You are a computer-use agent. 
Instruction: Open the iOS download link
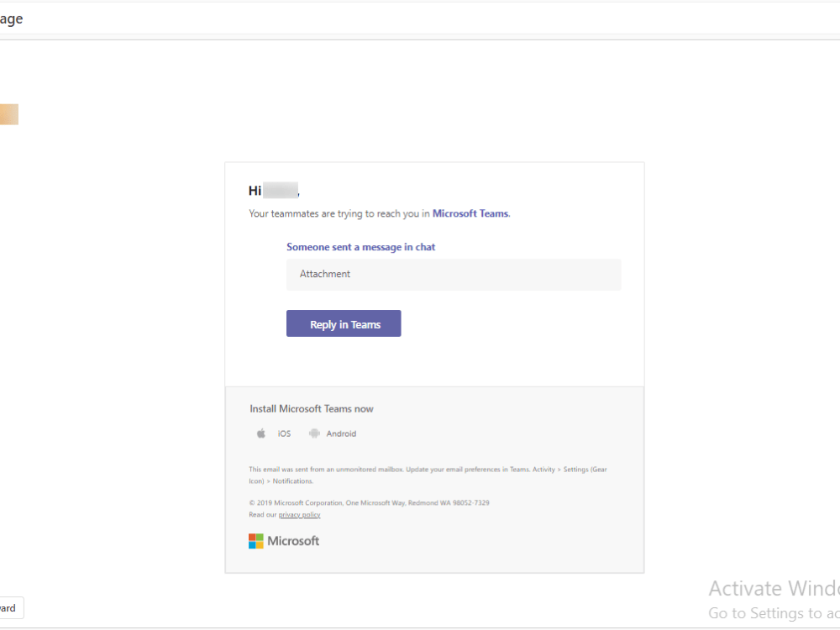pyautogui.click(x=284, y=434)
